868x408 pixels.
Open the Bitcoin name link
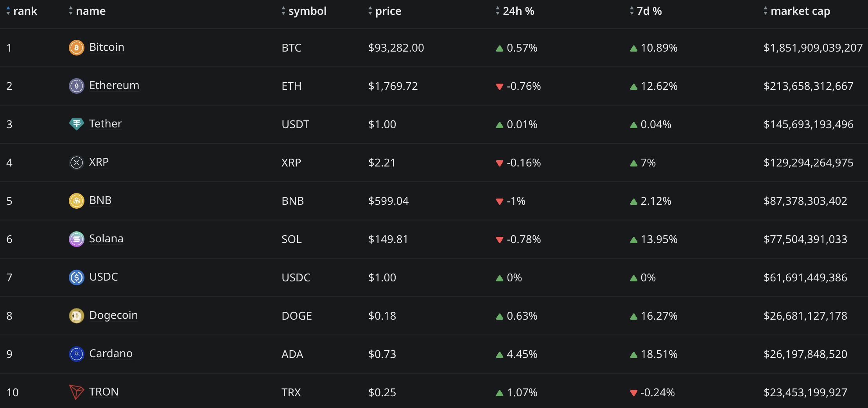tap(107, 47)
